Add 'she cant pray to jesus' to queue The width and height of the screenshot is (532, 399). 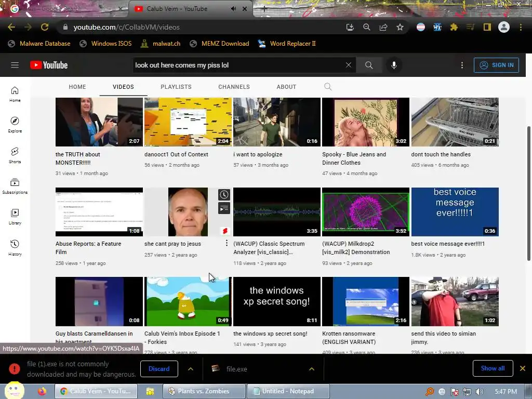tap(224, 208)
